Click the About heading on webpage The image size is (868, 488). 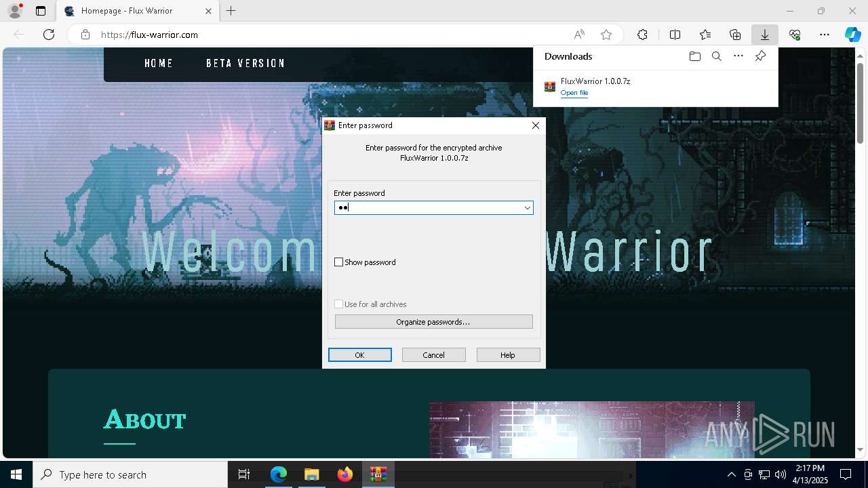pyautogui.click(x=144, y=420)
